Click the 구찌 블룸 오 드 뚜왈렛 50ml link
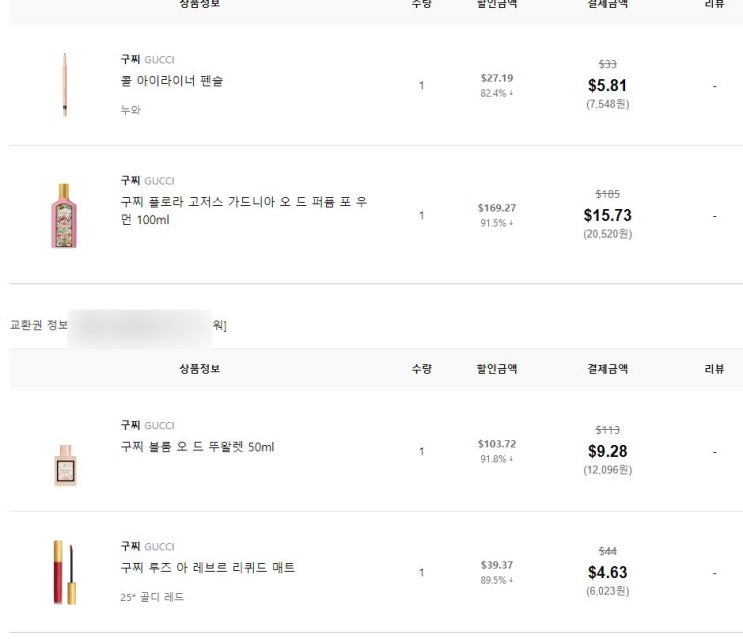Screen dimensions: 743x639 tap(197, 447)
